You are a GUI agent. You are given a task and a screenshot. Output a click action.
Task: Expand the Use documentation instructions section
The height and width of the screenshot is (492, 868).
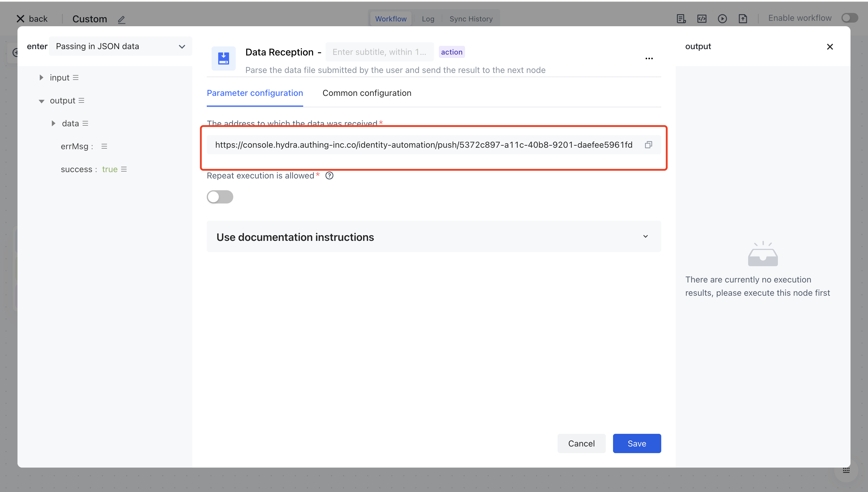click(x=434, y=237)
